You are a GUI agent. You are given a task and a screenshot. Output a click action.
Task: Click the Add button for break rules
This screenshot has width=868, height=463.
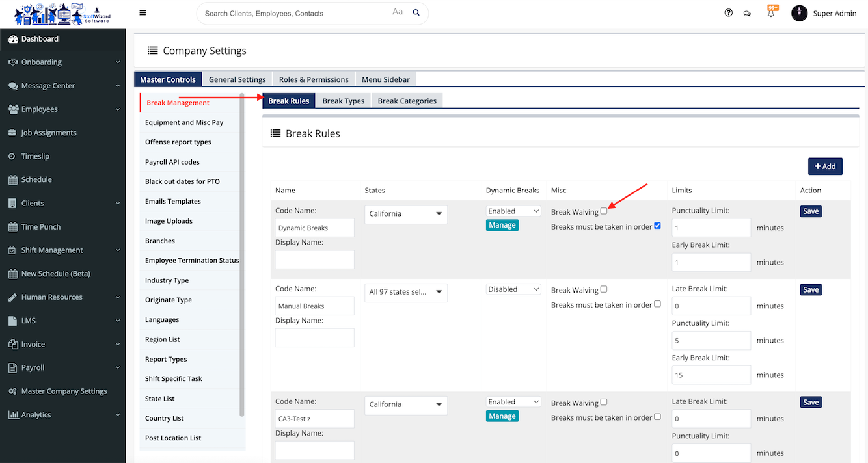coord(825,166)
